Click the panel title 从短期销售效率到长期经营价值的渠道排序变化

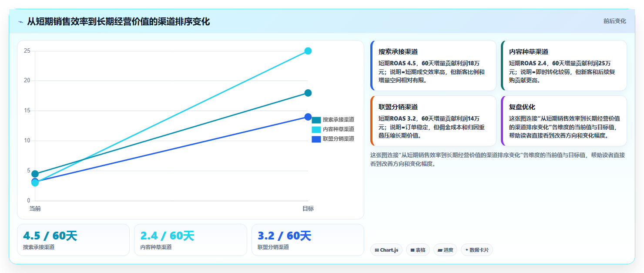click(x=118, y=21)
